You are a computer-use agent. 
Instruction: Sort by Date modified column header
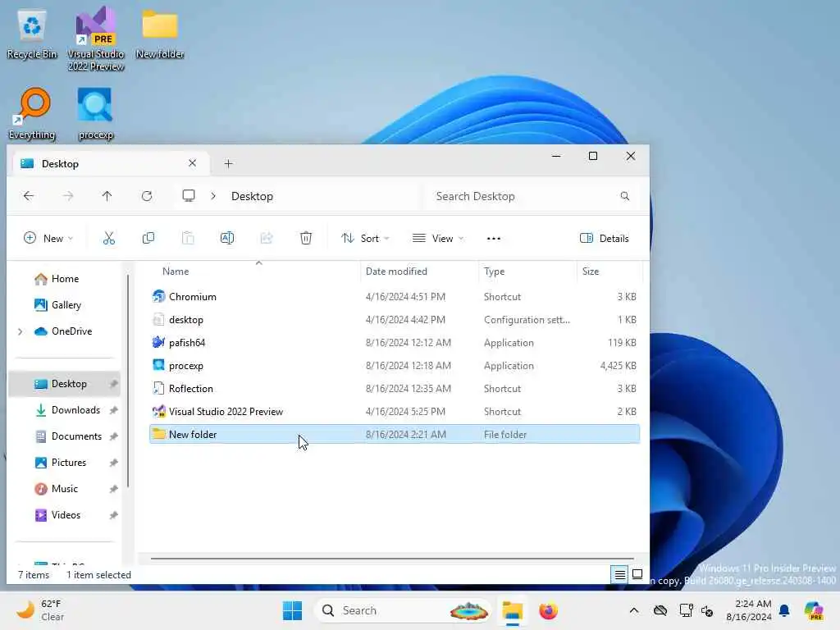point(396,272)
